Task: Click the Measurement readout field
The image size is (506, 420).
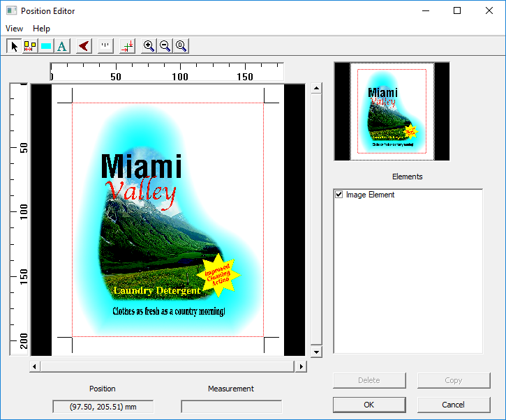Action: pyautogui.click(x=231, y=406)
